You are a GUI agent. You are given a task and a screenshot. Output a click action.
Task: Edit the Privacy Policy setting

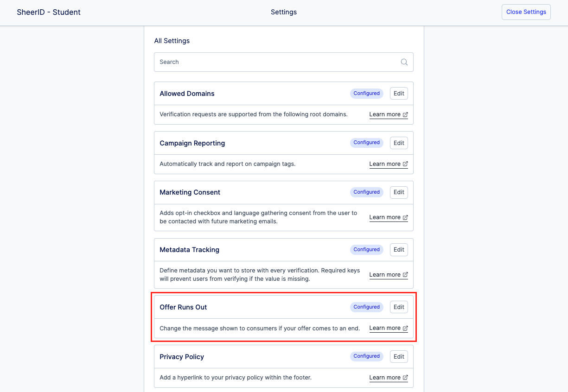pos(399,357)
